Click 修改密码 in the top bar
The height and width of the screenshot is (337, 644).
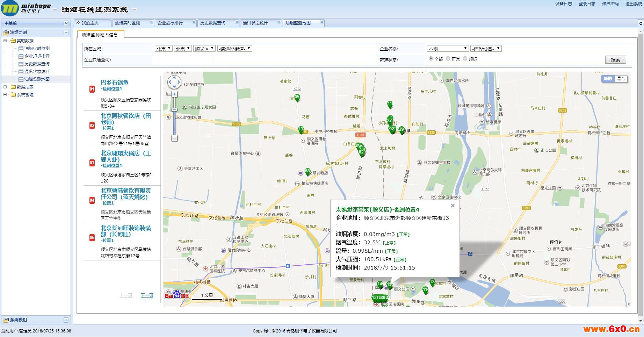pyautogui.click(x=610, y=4)
